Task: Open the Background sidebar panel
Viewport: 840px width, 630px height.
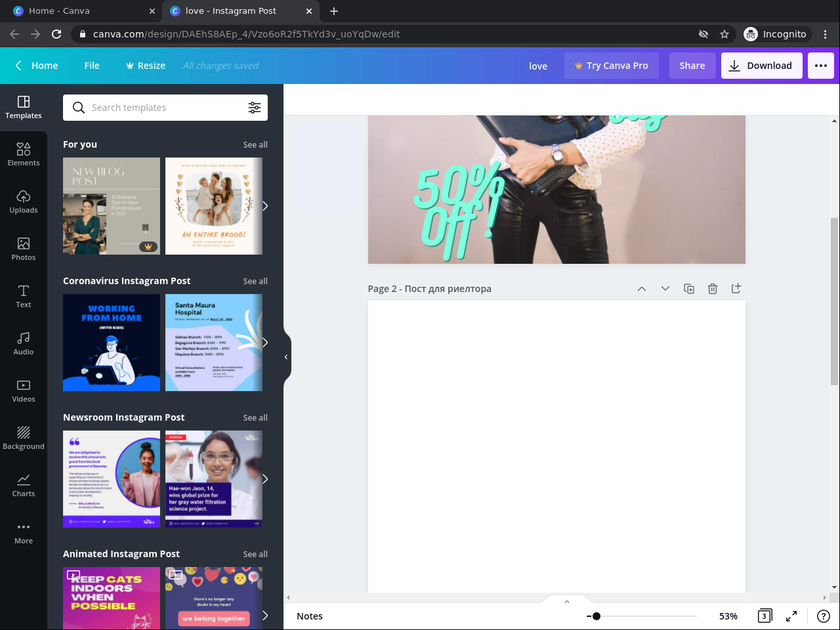Action: 24,438
